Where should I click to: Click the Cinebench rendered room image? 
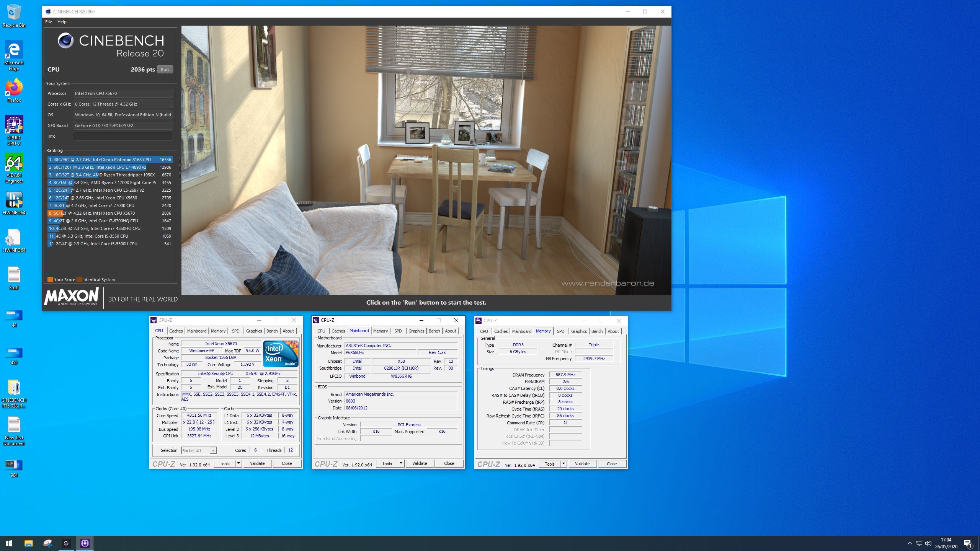click(x=426, y=160)
